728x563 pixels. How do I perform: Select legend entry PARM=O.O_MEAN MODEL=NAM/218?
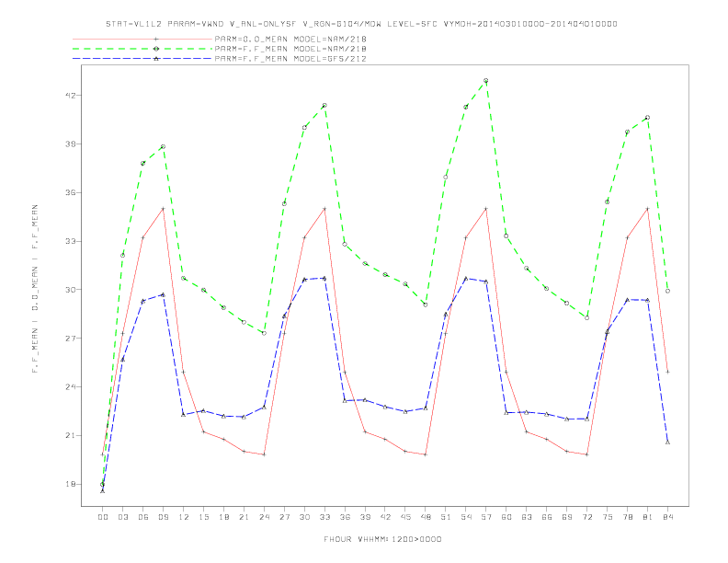coord(290,39)
